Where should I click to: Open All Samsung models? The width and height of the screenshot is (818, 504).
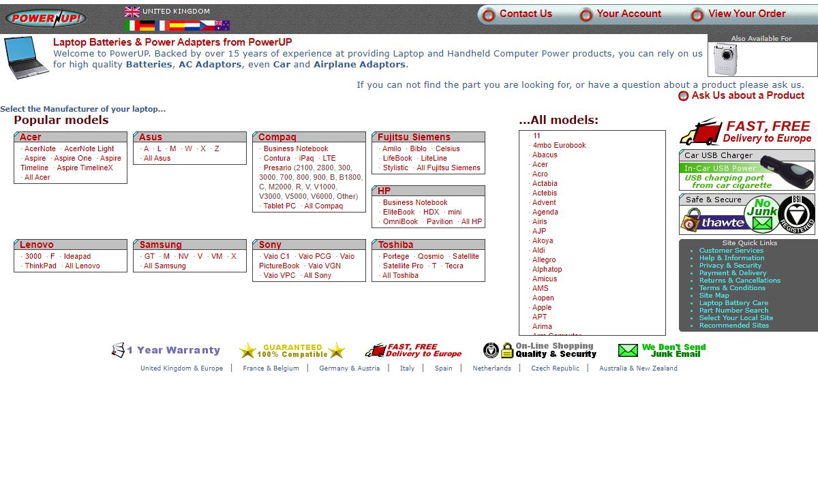(165, 266)
